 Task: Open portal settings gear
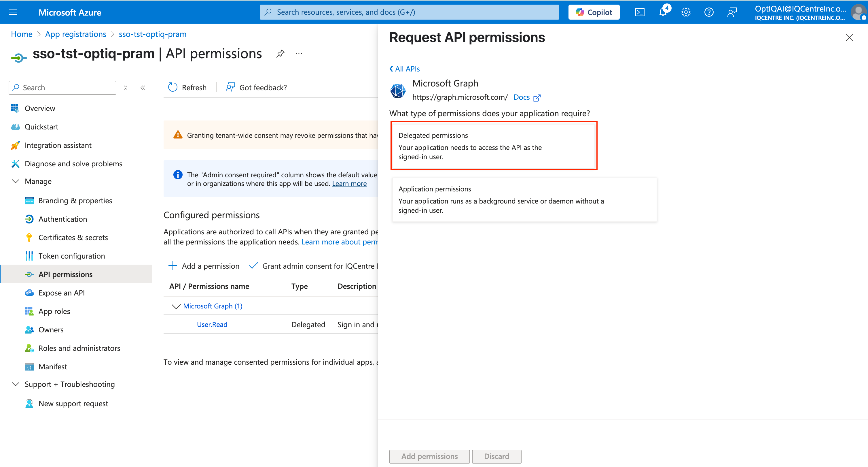(686, 12)
